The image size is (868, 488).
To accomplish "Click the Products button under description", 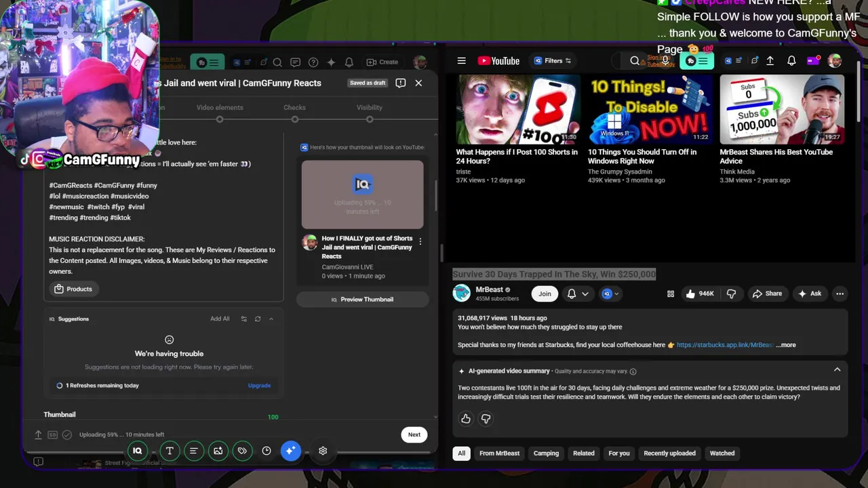I will 73,289.
